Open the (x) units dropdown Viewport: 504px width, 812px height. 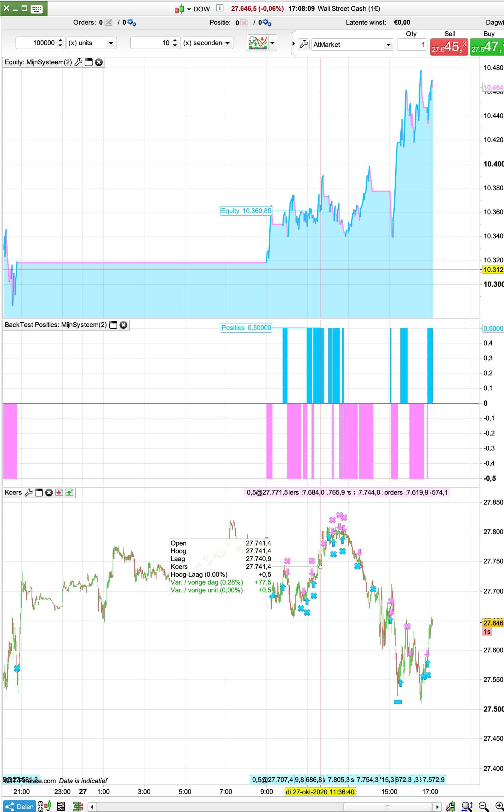pyautogui.click(x=91, y=43)
